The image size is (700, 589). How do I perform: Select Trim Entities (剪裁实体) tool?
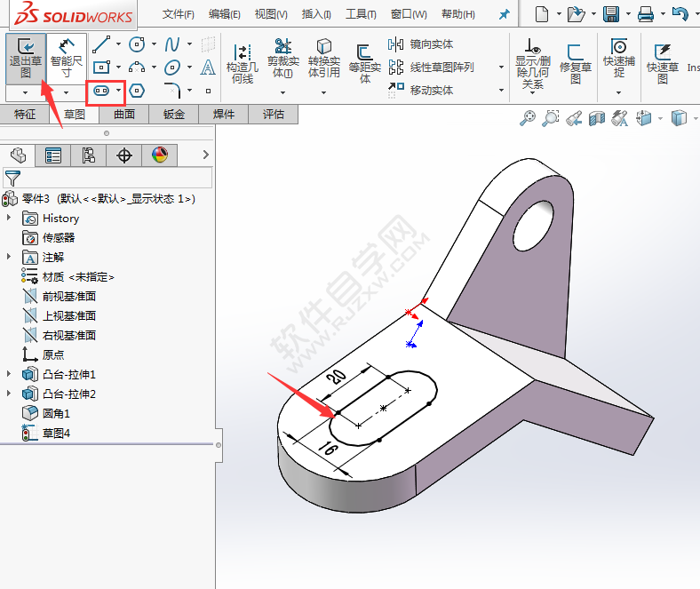click(283, 59)
